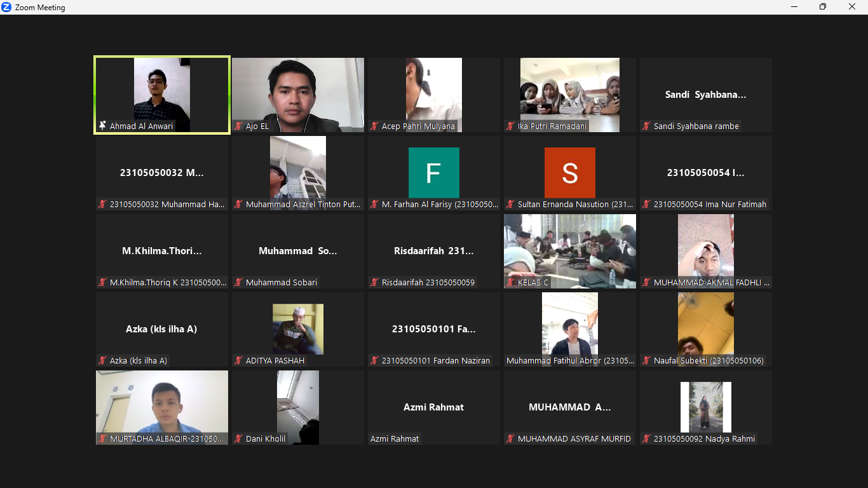This screenshot has height=488, width=868.
Task: Select the KELAS C classroom video
Action: tap(570, 251)
